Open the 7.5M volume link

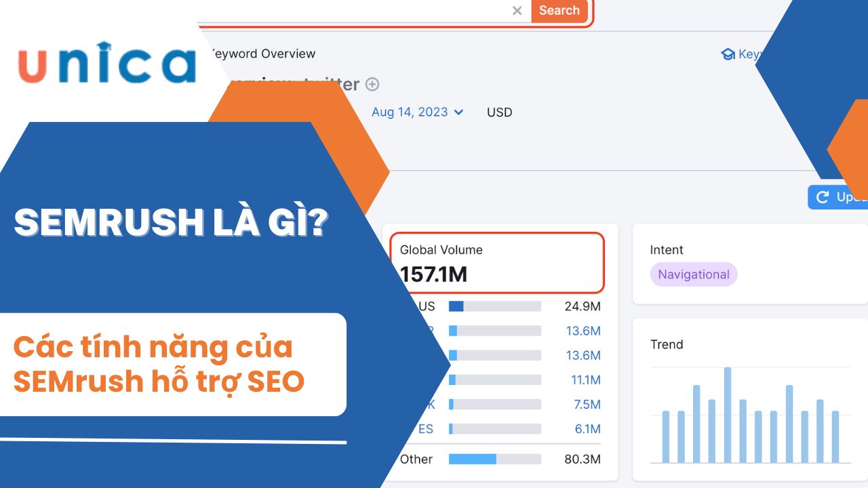pyautogui.click(x=587, y=404)
